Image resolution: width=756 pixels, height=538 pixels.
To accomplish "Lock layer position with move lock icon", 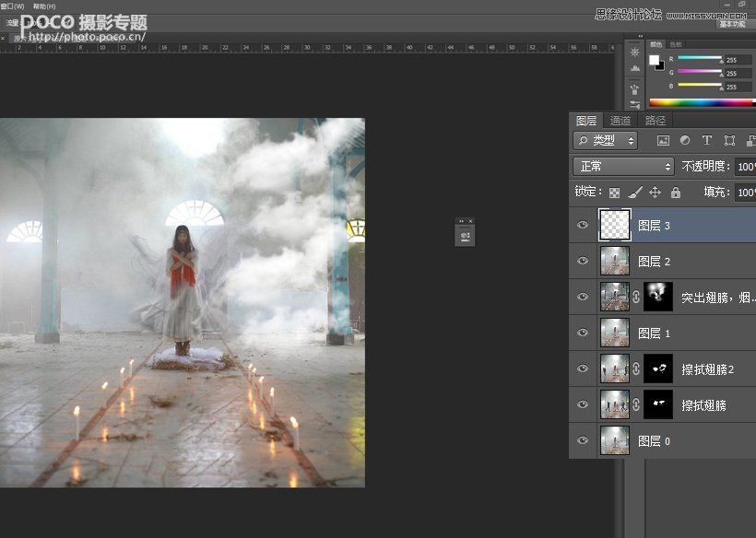I will click(656, 191).
